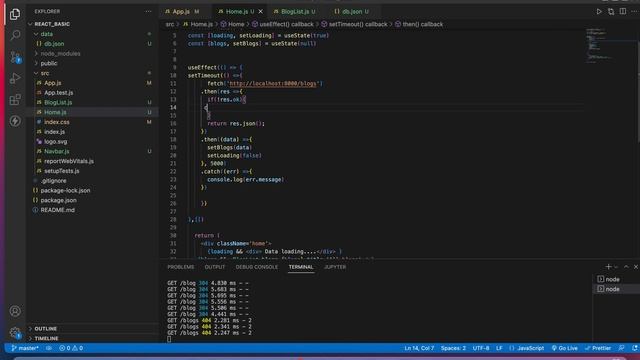Click Ln 14, Col 7 position indicator
Viewport: 640px width, 360px height.
point(419,348)
